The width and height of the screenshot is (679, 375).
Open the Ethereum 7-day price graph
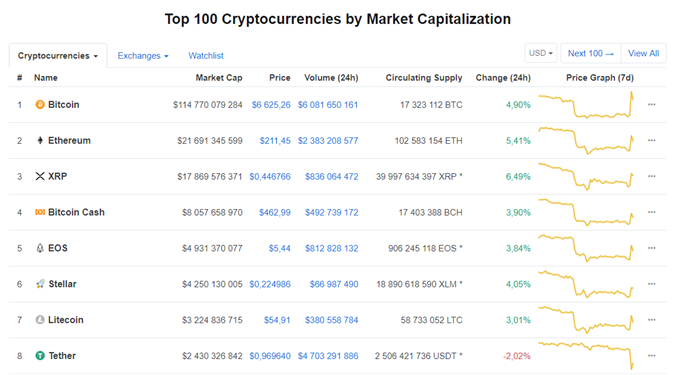pos(586,140)
